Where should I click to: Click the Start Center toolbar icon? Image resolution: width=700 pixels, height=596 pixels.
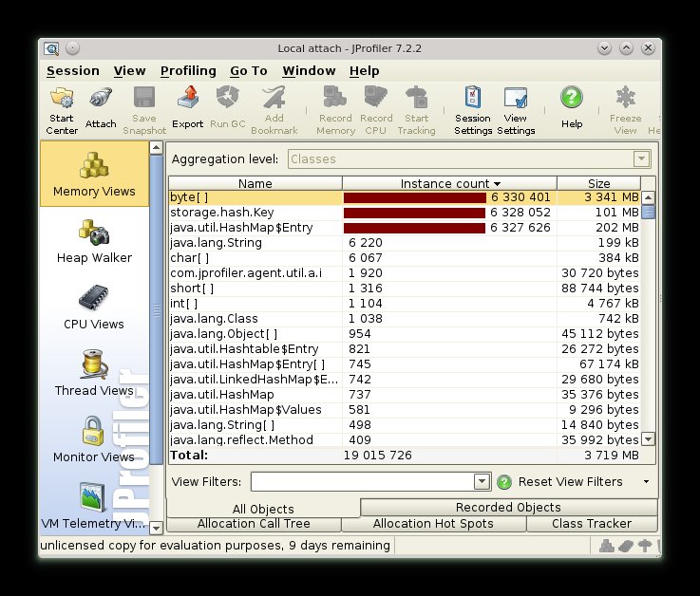point(62,107)
